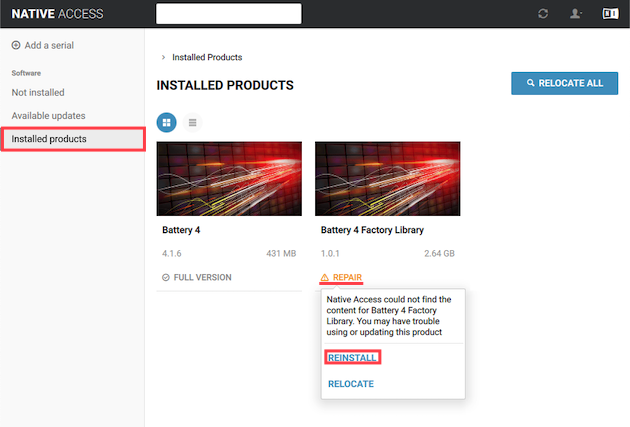Click the Battery 4 Factory Library title
The height and width of the screenshot is (427, 630).
click(x=372, y=230)
